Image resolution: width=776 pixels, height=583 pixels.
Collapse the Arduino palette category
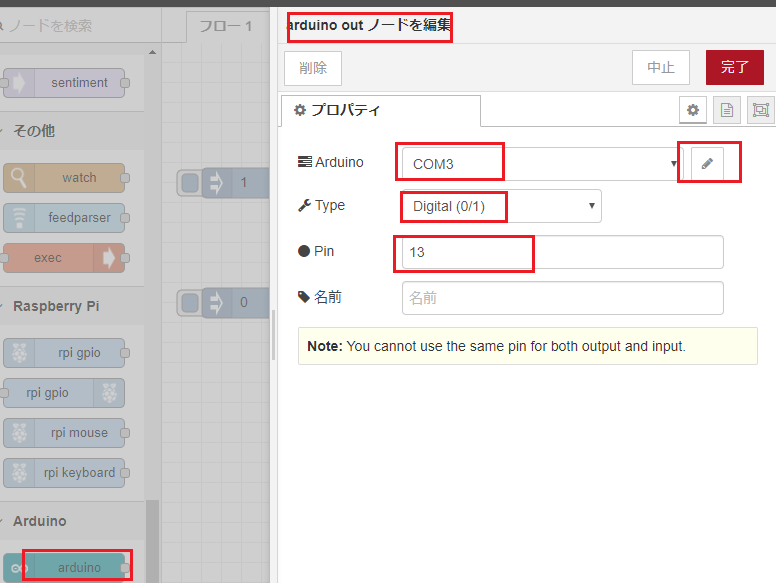point(40,521)
